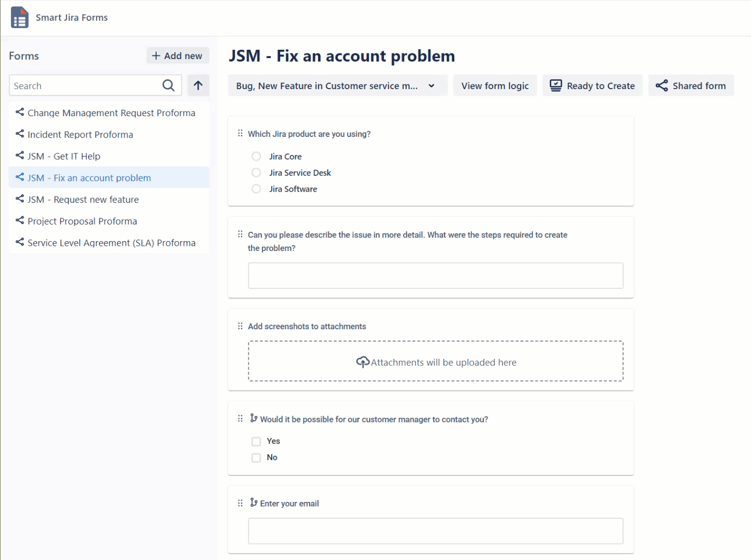The height and width of the screenshot is (560, 751).
Task: Open the Bug, New Feature project dropdown
Action: pos(338,86)
